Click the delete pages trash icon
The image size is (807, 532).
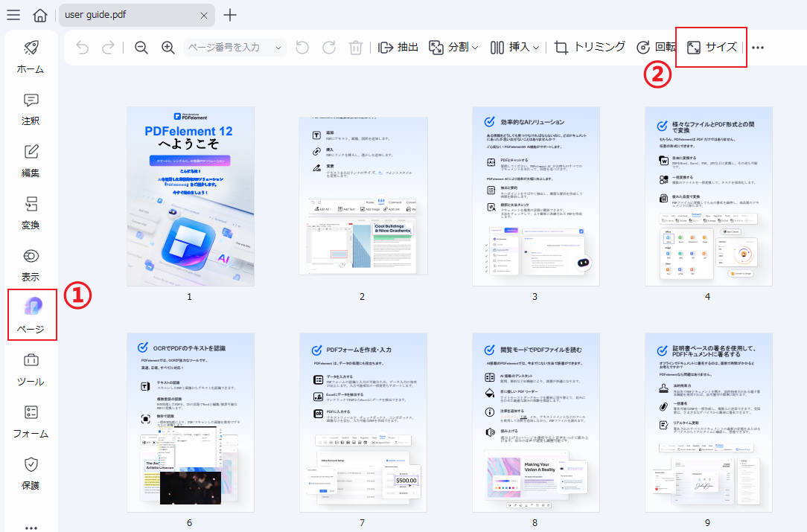click(x=356, y=46)
